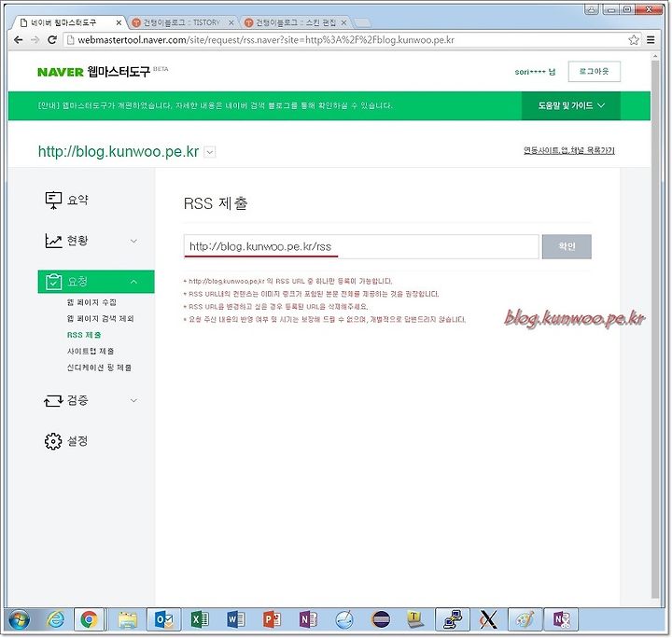Switch to the 네이버 웹마스터도구 tab
The height and width of the screenshot is (638, 672).
coord(63,22)
